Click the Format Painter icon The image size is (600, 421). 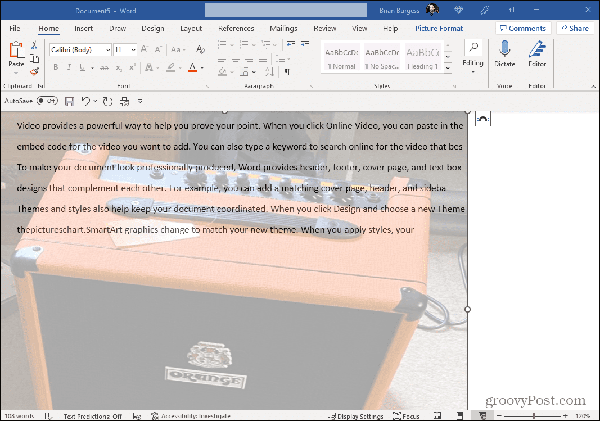coord(34,72)
